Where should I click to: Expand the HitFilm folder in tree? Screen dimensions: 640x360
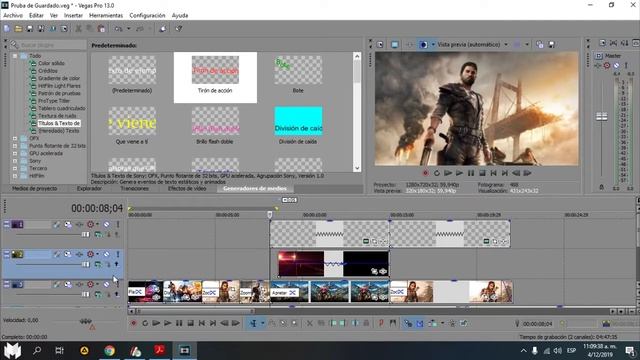(15, 176)
